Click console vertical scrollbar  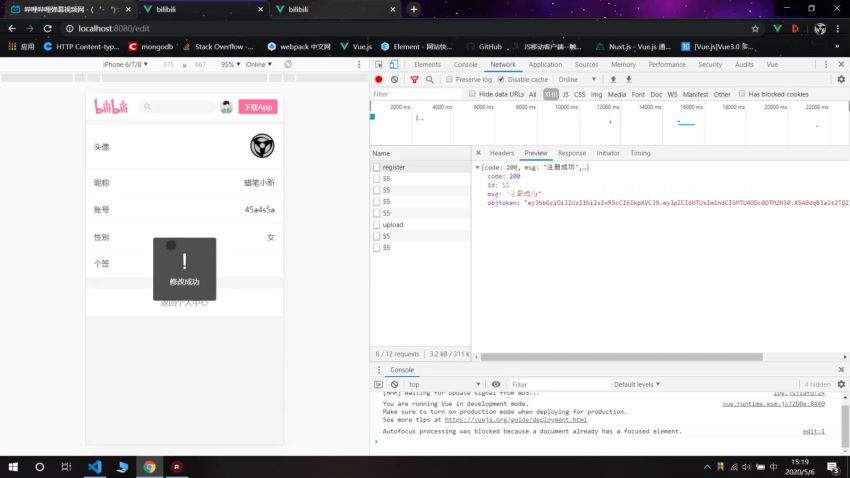845,425
